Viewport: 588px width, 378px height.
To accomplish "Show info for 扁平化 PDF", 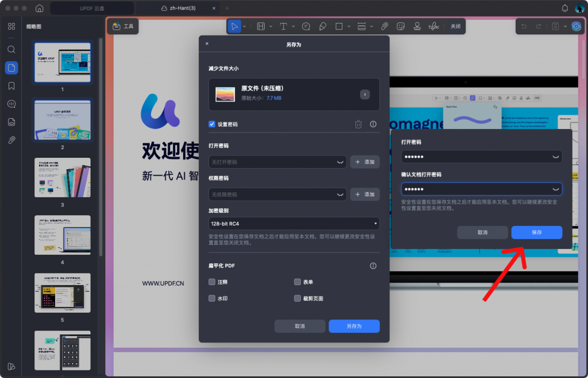I will click(373, 266).
